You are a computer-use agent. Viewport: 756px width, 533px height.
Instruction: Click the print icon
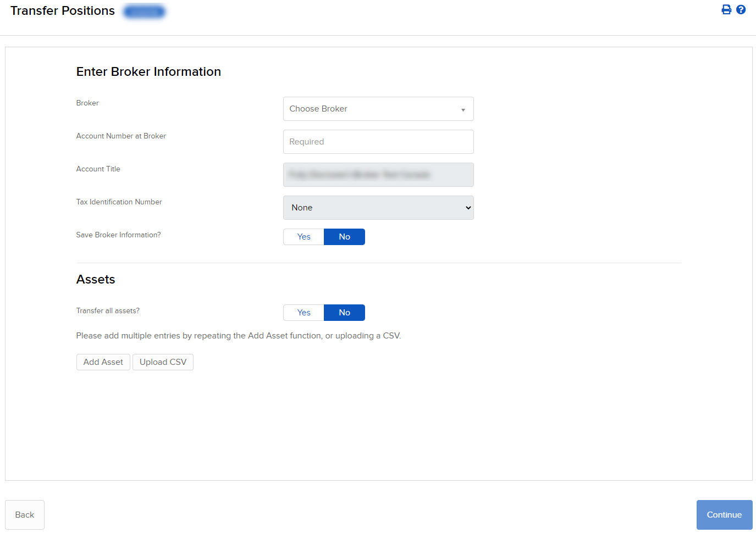pyautogui.click(x=726, y=9)
